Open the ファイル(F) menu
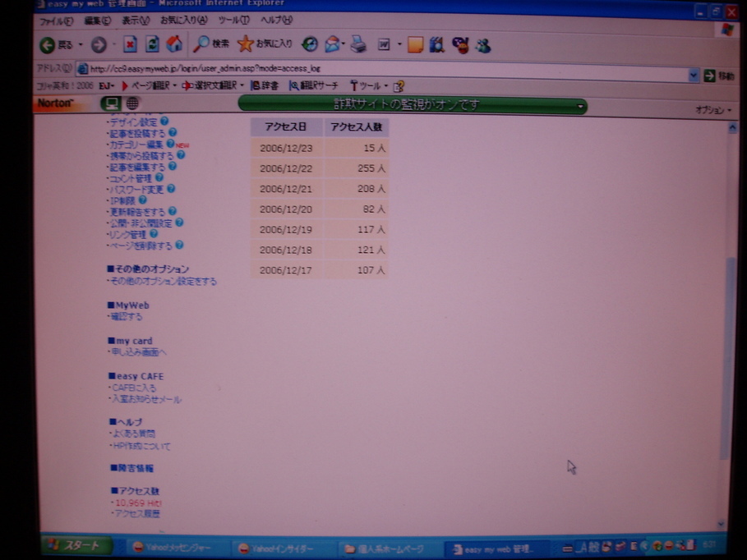Screen dimensions: 747x560 56,21
